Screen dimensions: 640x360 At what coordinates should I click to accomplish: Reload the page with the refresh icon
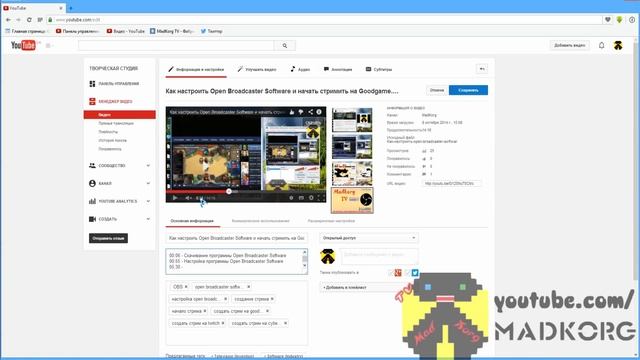tap(29, 20)
